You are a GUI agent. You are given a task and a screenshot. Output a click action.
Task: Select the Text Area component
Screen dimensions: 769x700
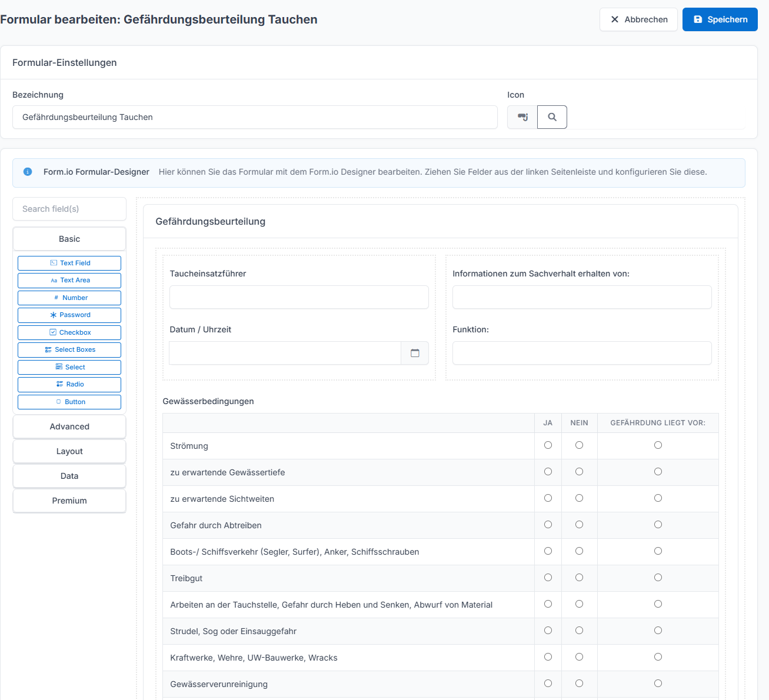(x=69, y=280)
